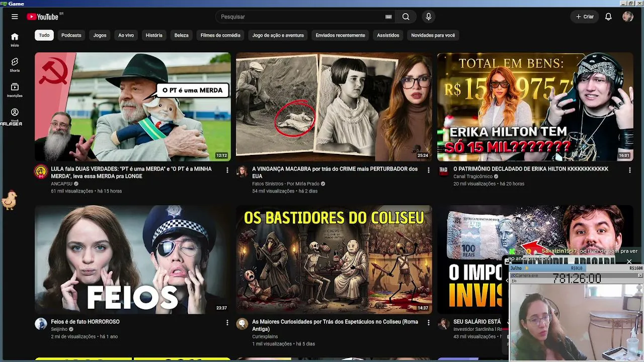Open O PATRIMÔNIO DECLADADO DE ERIKA HILTON title

[x=531, y=169]
